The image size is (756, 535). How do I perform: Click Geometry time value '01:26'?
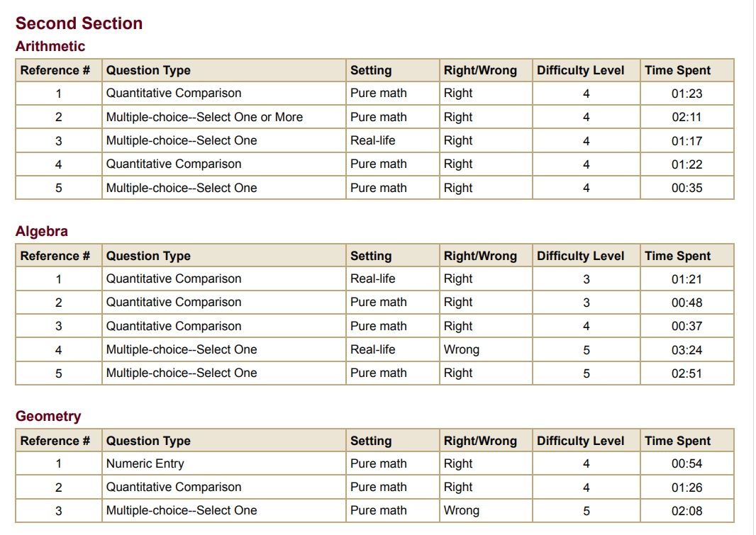click(x=686, y=488)
